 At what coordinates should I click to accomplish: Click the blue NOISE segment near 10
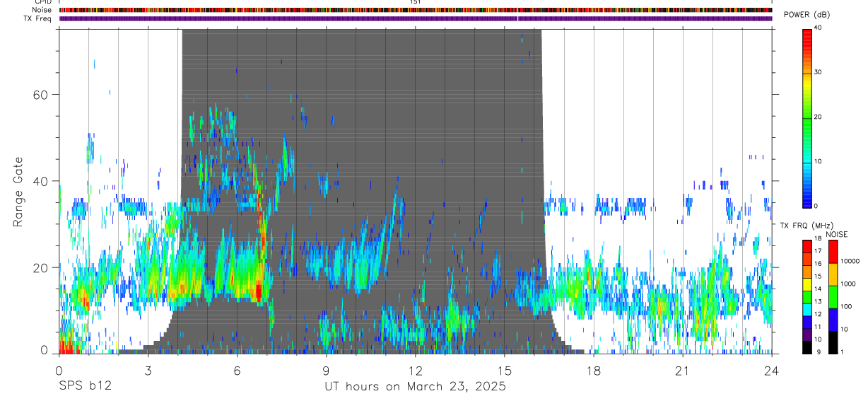[x=833, y=320]
